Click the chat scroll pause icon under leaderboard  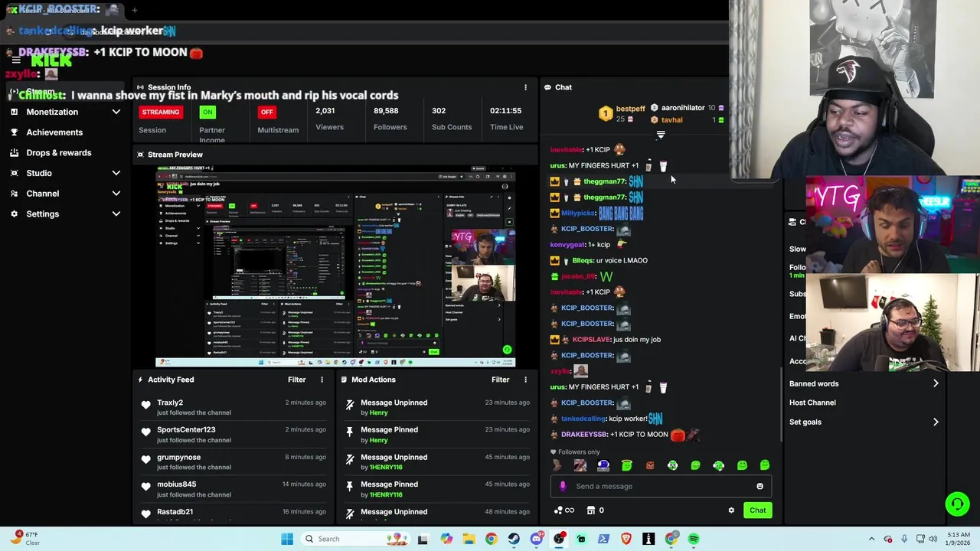661,135
